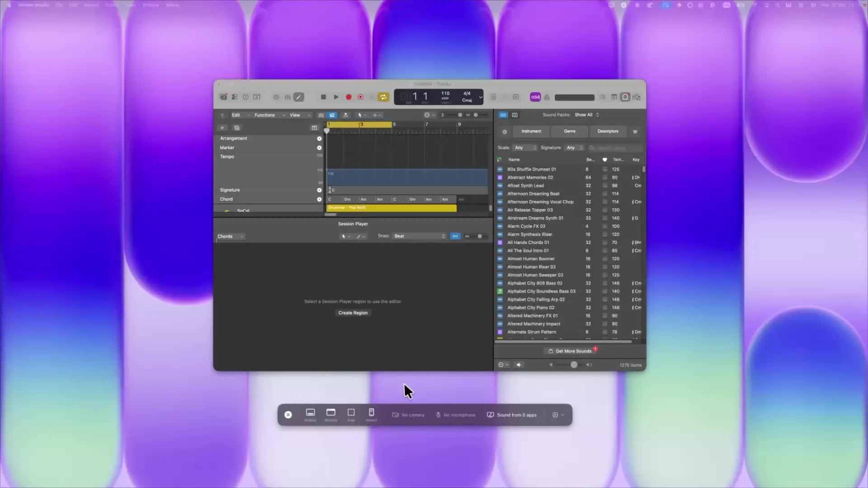The image size is (868, 488).
Task: Open Sound Packs Show All dropdown
Action: coord(587,115)
